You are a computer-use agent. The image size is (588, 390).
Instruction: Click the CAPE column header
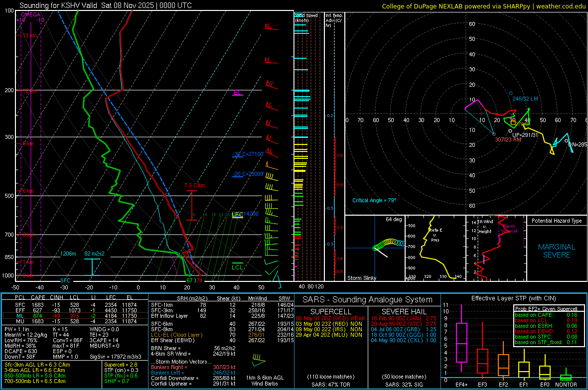pos(38,298)
